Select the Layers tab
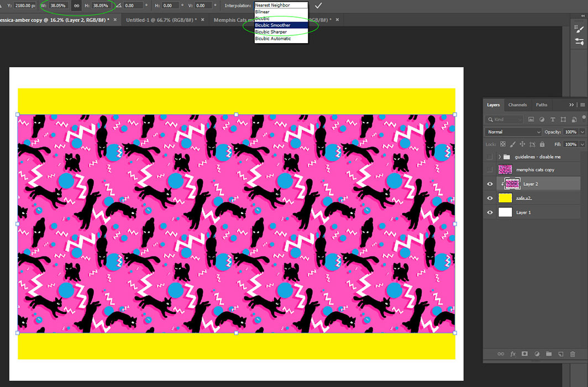This screenshot has width=588, height=387. tap(493, 105)
